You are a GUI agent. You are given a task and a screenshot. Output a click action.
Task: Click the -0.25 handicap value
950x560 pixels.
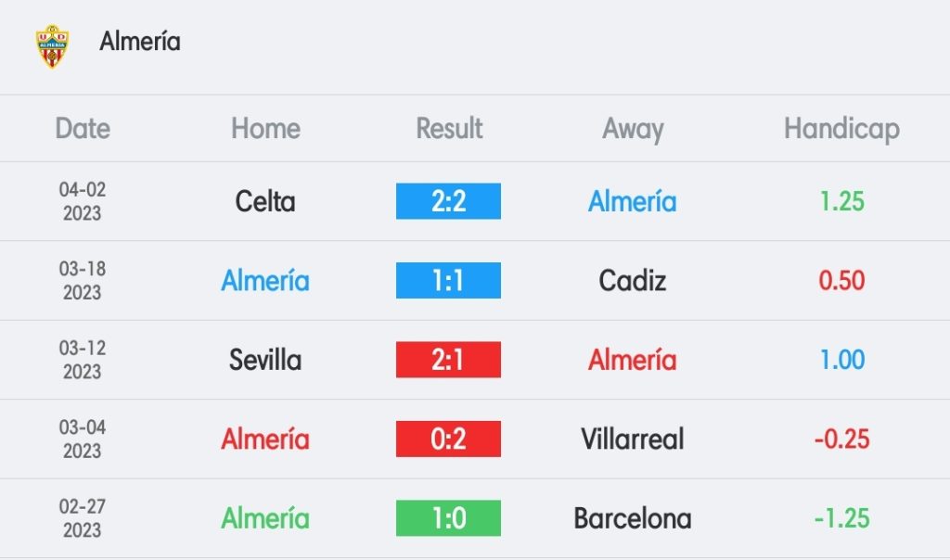coord(841,439)
